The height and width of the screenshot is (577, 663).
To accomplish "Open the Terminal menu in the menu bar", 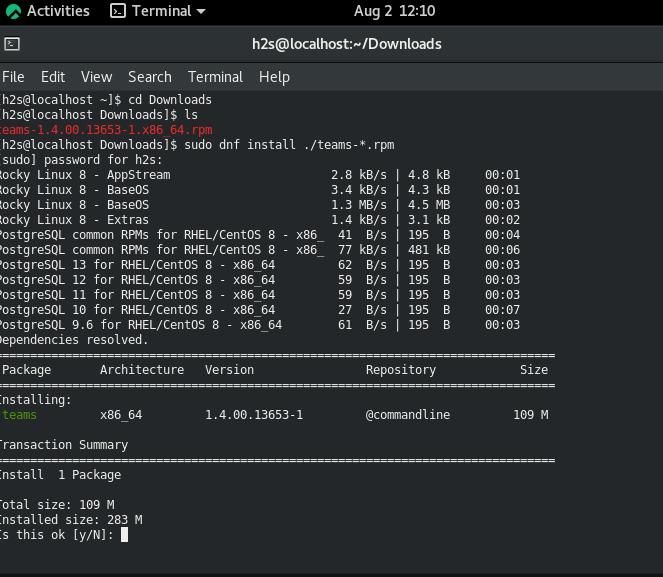I will [215, 77].
